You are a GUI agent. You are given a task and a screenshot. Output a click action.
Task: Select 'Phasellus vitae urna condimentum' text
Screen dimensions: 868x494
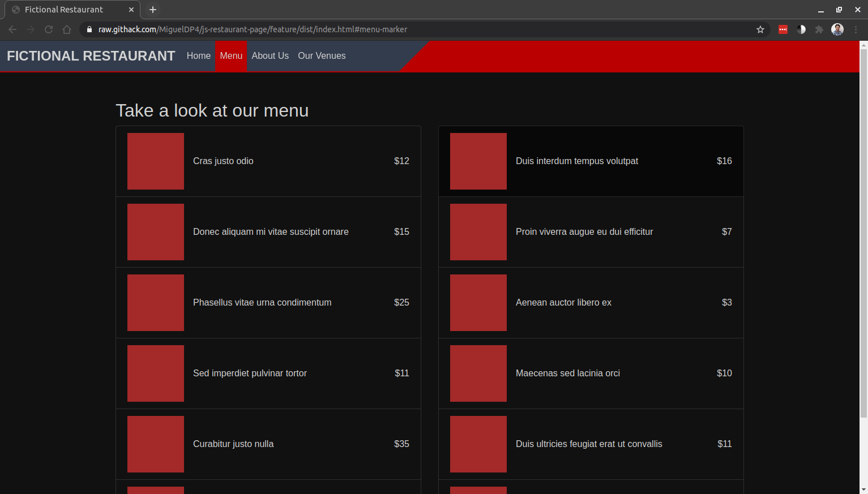[x=262, y=303]
